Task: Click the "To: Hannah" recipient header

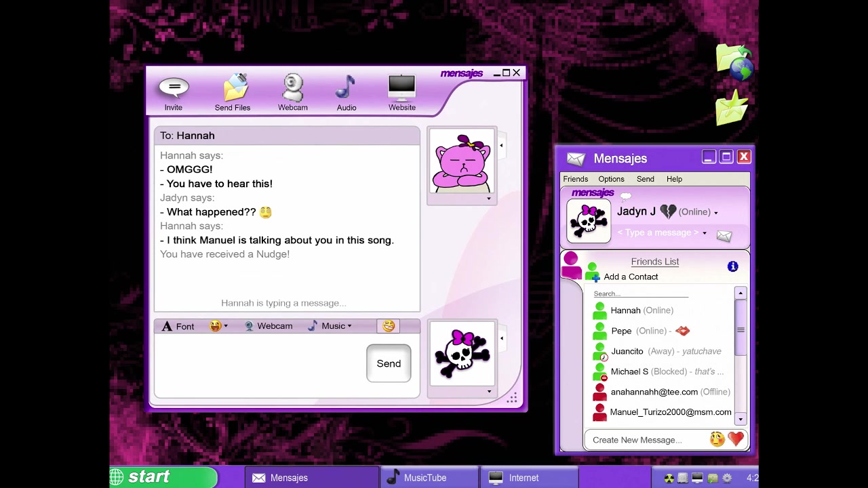Action: coord(287,136)
